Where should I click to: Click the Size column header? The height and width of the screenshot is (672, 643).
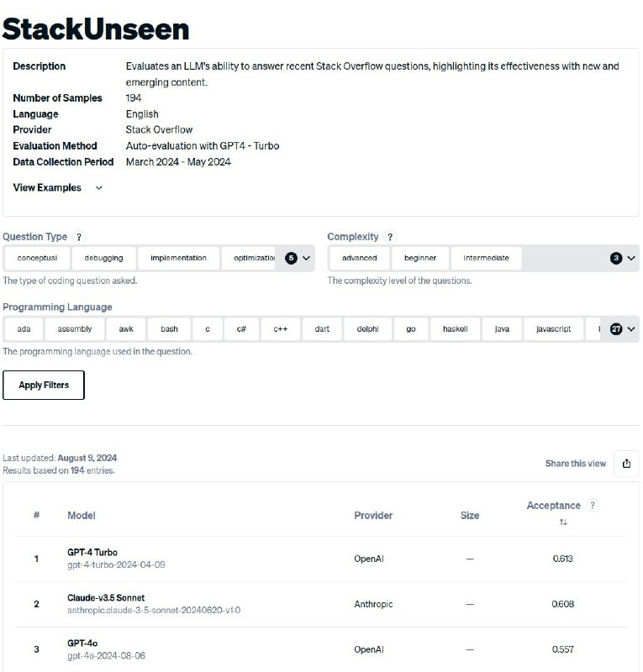[x=470, y=515]
